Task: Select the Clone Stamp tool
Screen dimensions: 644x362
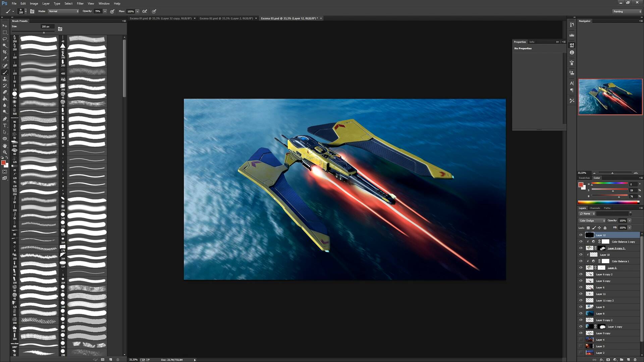Action: coord(5,79)
